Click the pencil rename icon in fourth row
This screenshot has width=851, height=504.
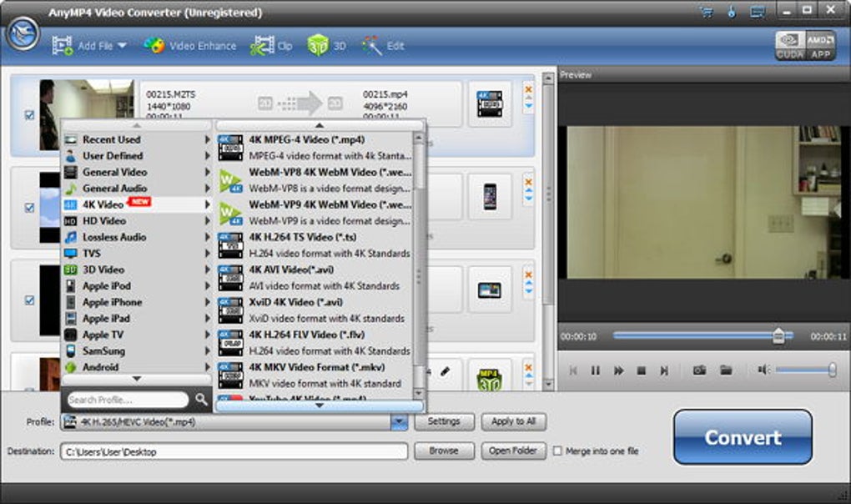[x=445, y=372]
